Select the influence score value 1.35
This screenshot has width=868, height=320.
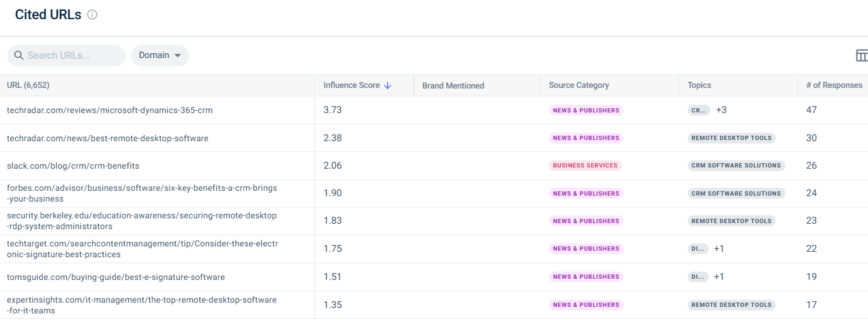332,305
